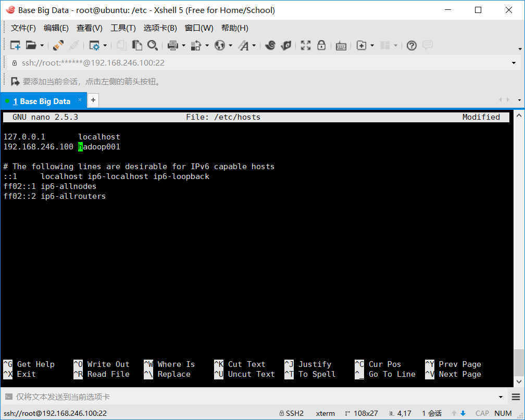Click the grayed Reconnect plug icon
Image resolution: width=525 pixels, height=420 pixels.
[x=73, y=45]
